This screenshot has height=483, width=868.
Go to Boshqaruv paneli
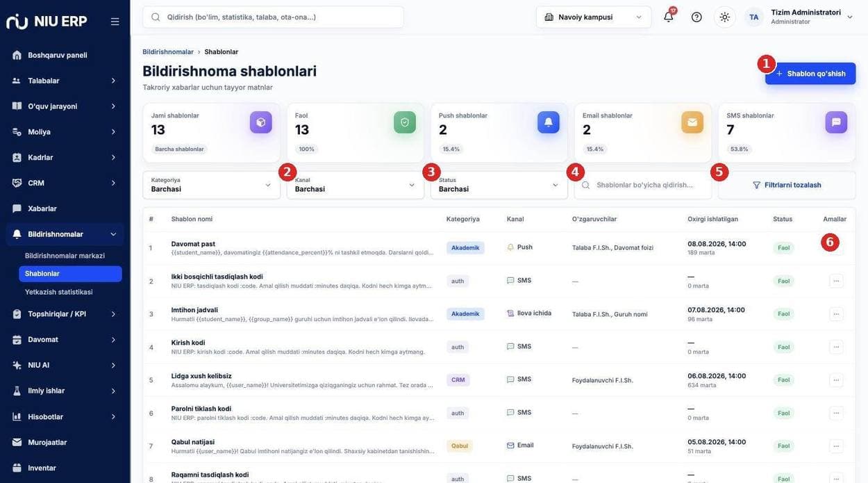tap(65, 55)
